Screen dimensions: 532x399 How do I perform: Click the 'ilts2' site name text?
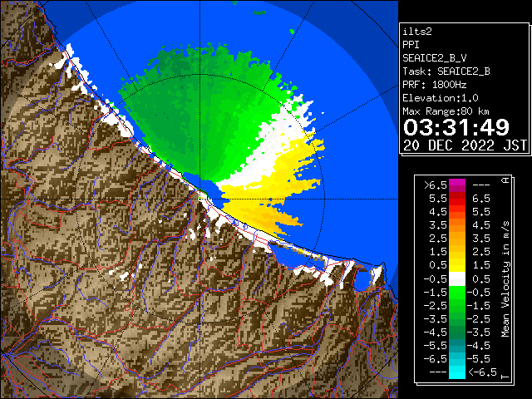(x=417, y=32)
